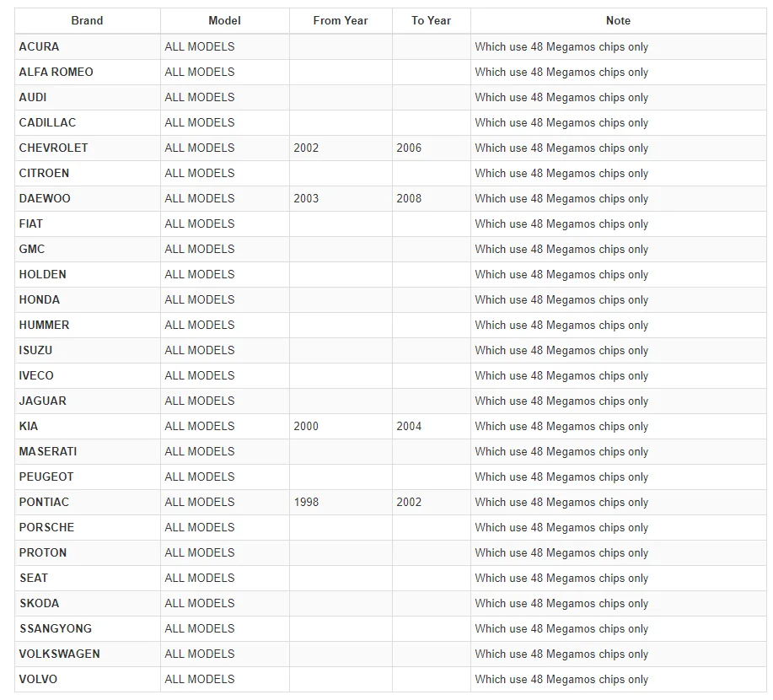This screenshot has width=773, height=700.
Task: Select the To Year column header
Action: pyautogui.click(x=431, y=21)
